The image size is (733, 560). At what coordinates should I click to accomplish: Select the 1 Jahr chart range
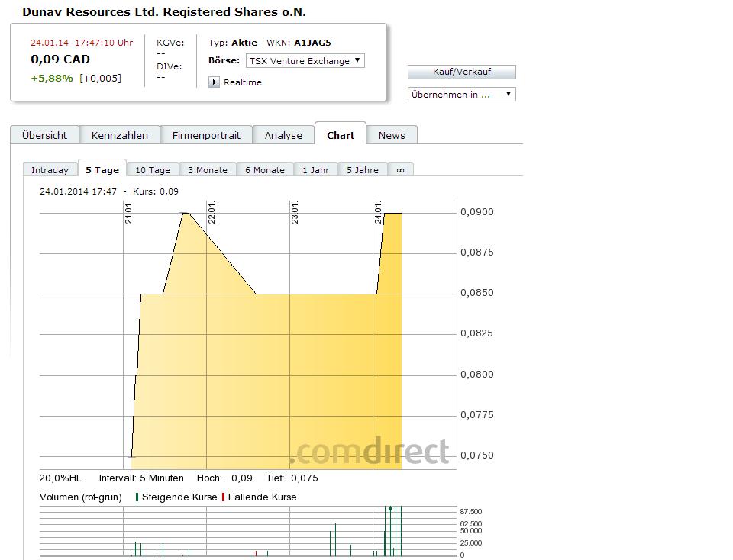point(316,170)
